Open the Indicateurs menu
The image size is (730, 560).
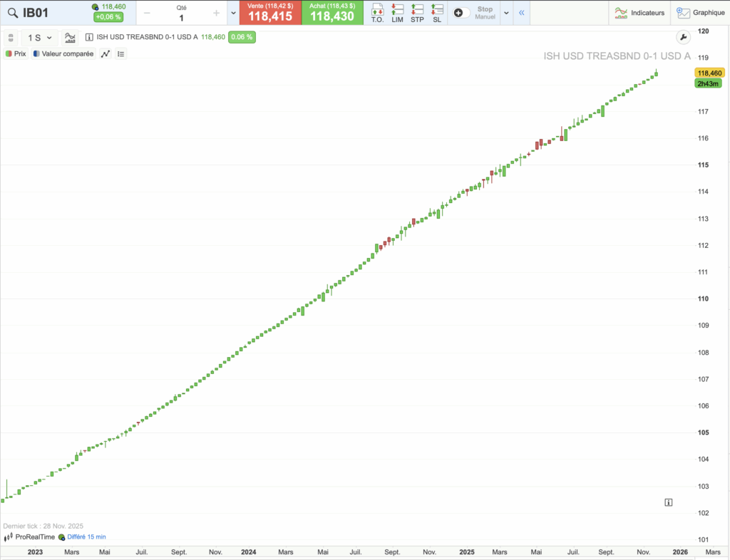coord(639,12)
